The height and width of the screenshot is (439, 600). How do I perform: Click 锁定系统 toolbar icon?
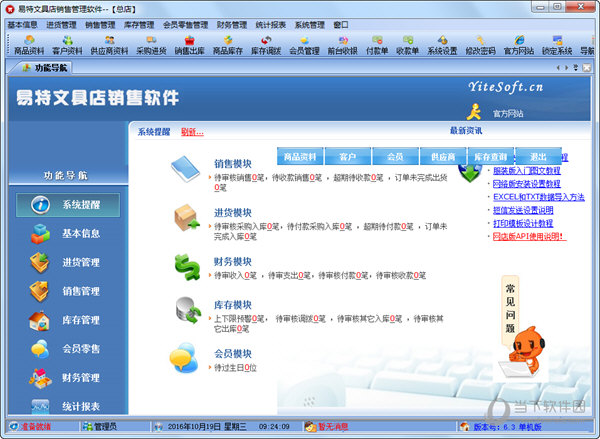(557, 45)
